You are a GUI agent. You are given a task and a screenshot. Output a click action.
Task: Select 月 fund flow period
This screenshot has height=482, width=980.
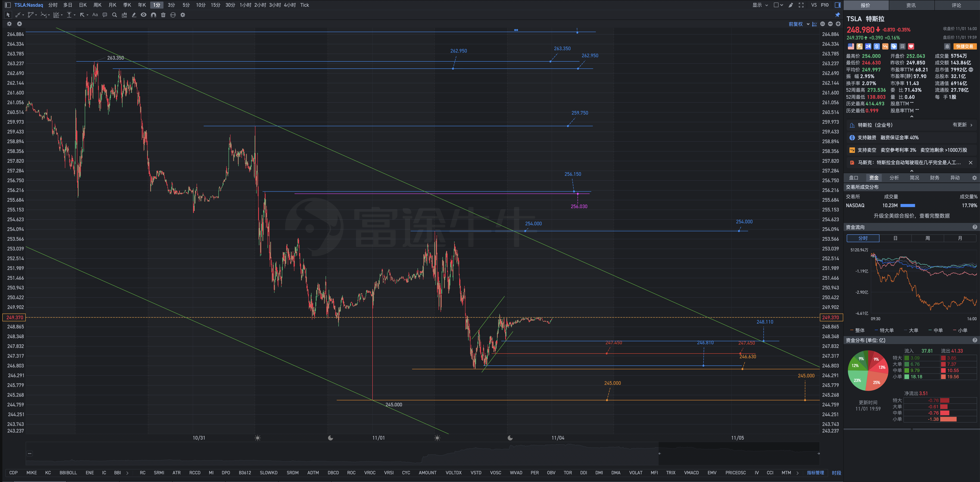960,238
